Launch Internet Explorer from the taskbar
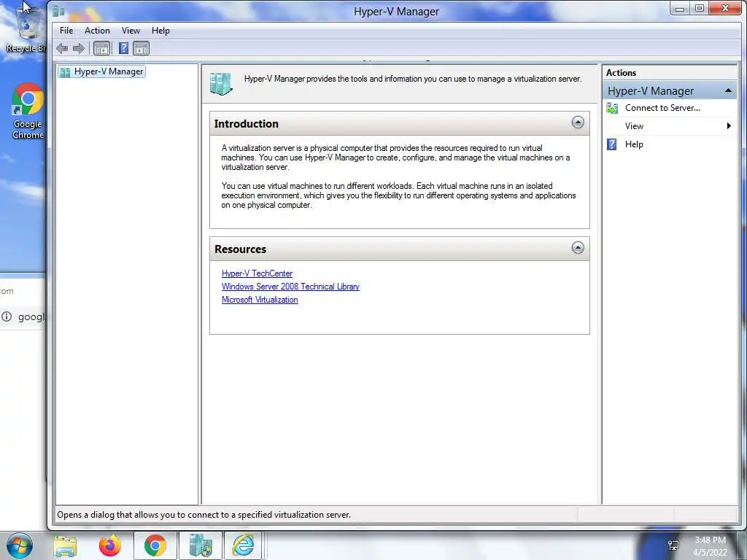This screenshot has height=560, width=747. 243,545
